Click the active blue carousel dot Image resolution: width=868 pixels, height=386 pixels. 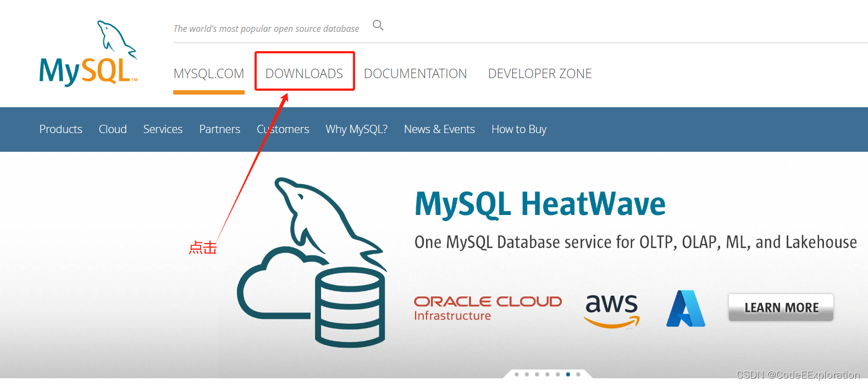pos(568,374)
